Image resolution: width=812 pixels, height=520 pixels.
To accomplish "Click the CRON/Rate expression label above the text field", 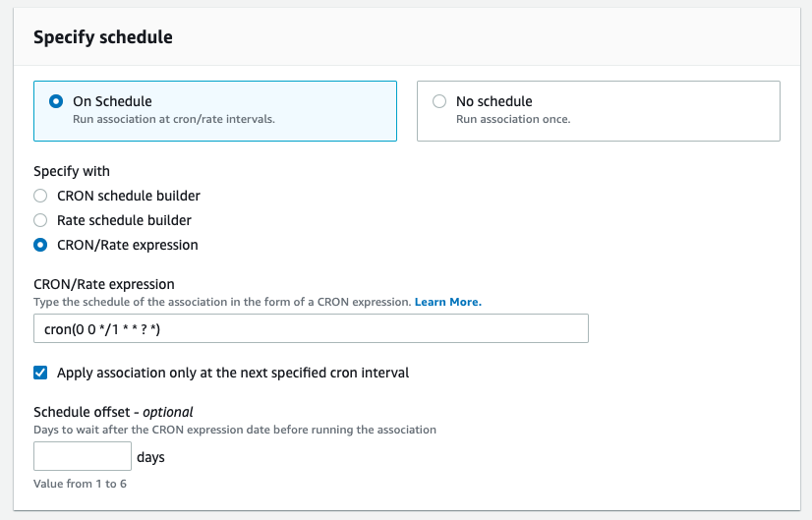I will pos(103,285).
